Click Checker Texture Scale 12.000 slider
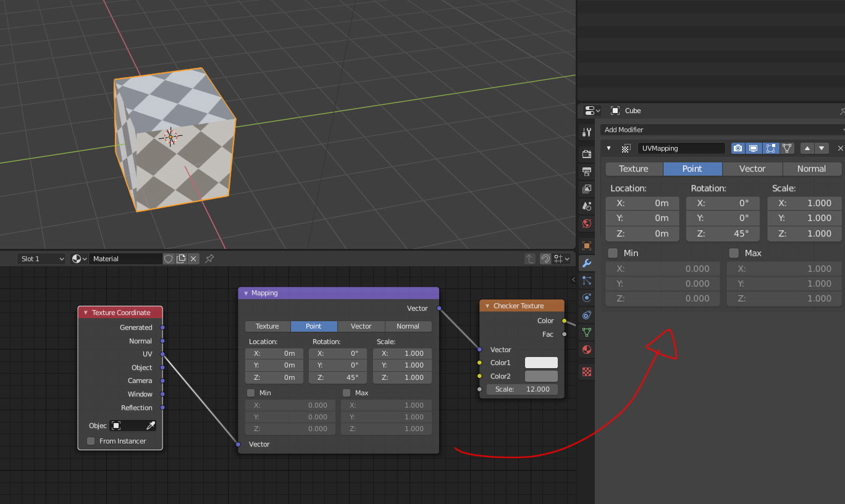This screenshot has height=504, width=845. coord(522,389)
